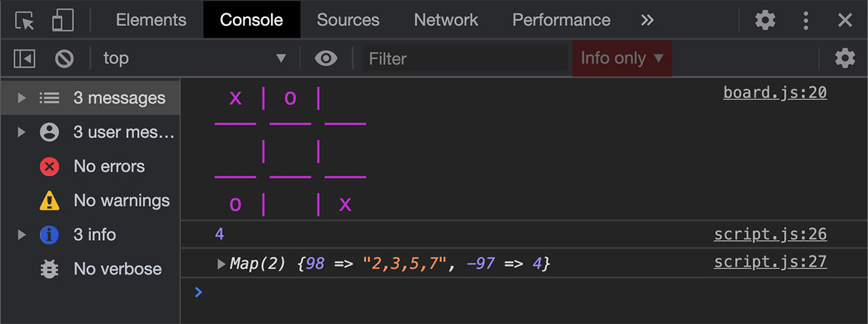868x324 pixels.
Task: Click the verbose bug icon
Action: (x=49, y=269)
